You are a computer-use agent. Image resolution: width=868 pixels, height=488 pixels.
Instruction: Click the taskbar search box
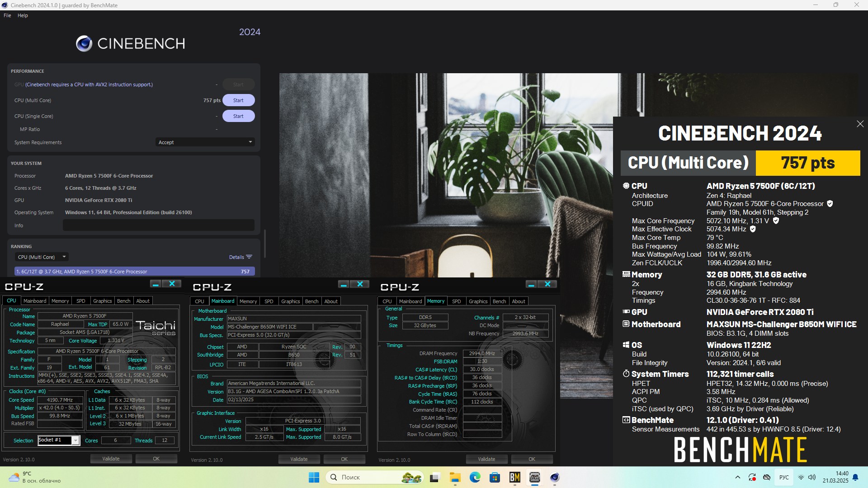[374, 477]
